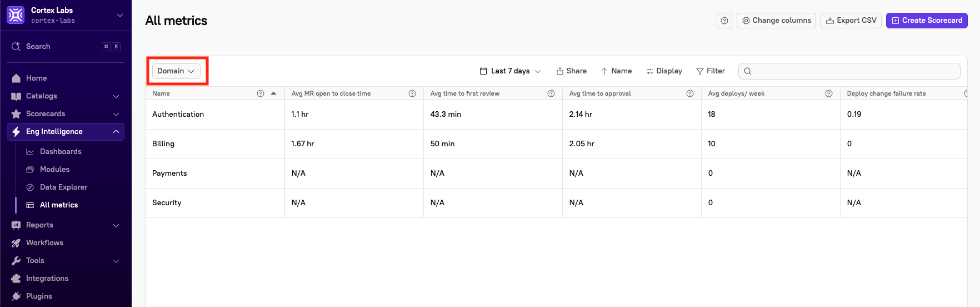980x307 pixels.
Task: Click Create Scorecard button
Action: tap(927, 21)
